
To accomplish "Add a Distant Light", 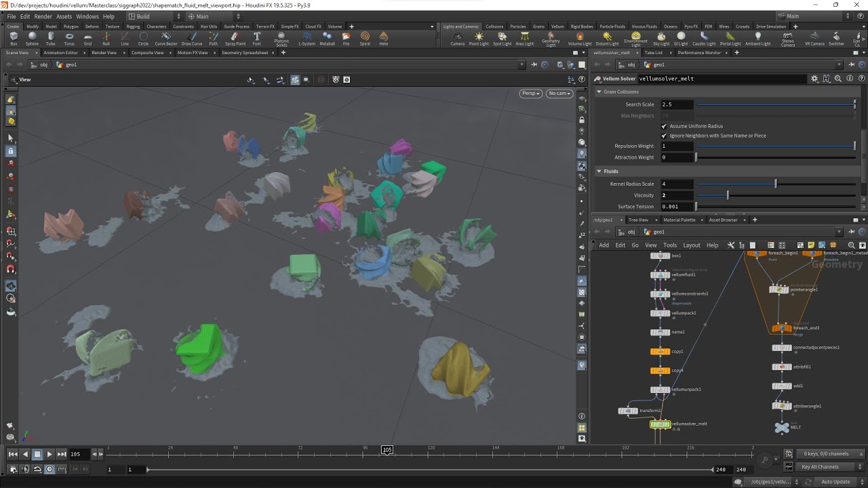I will tap(607, 39).
